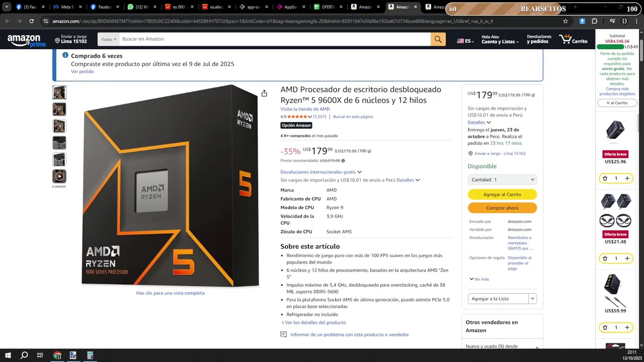Image resolution: width=644 pixels, height=362 pixels.
Task: Click the Buscar en Amazon search field
Action: coord(275,39)
